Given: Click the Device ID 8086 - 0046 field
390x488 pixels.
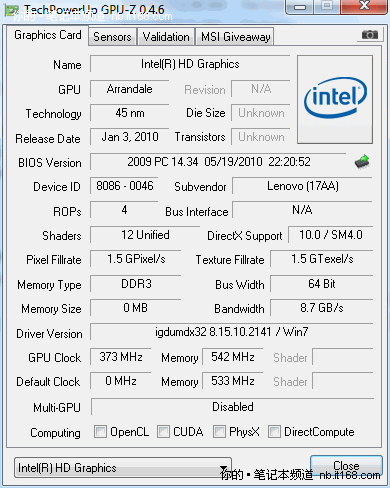Looking at the screenshot, I should (x=124, y=186).
